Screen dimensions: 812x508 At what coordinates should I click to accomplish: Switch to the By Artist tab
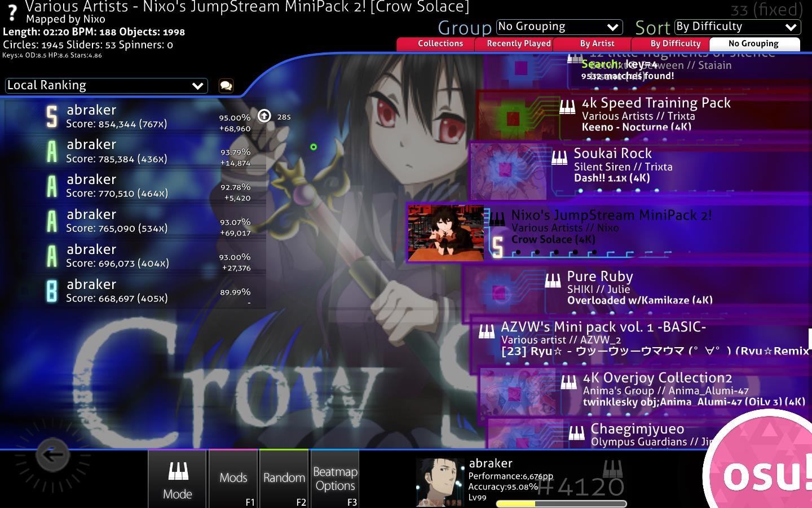click(593, 44)
